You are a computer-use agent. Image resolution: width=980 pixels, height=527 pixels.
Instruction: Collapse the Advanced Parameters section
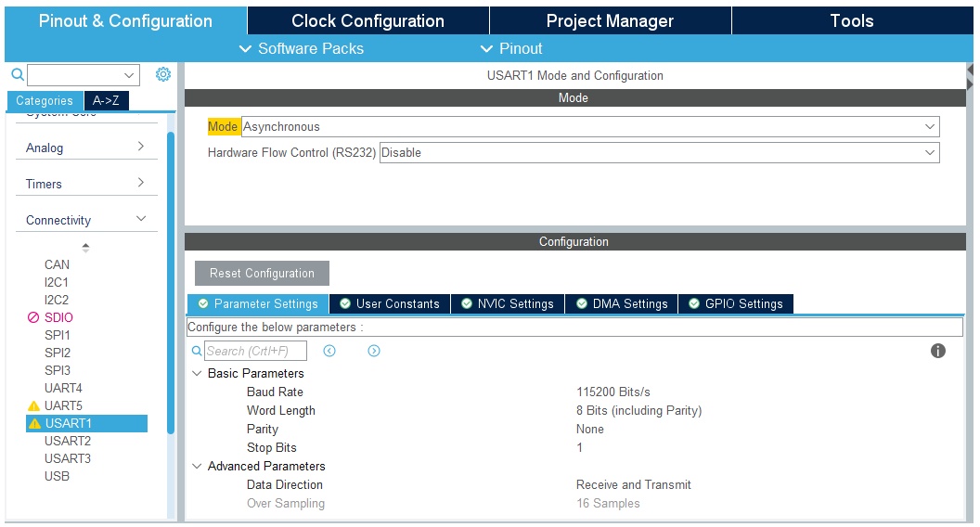pos(197,467)
